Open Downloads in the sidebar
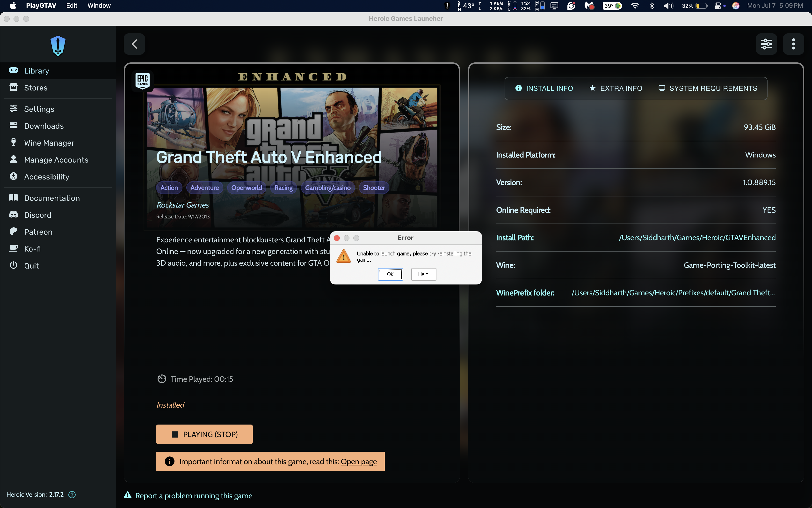Image resolution: width=812 pixels, height=508 pixels. pos(58,126)
